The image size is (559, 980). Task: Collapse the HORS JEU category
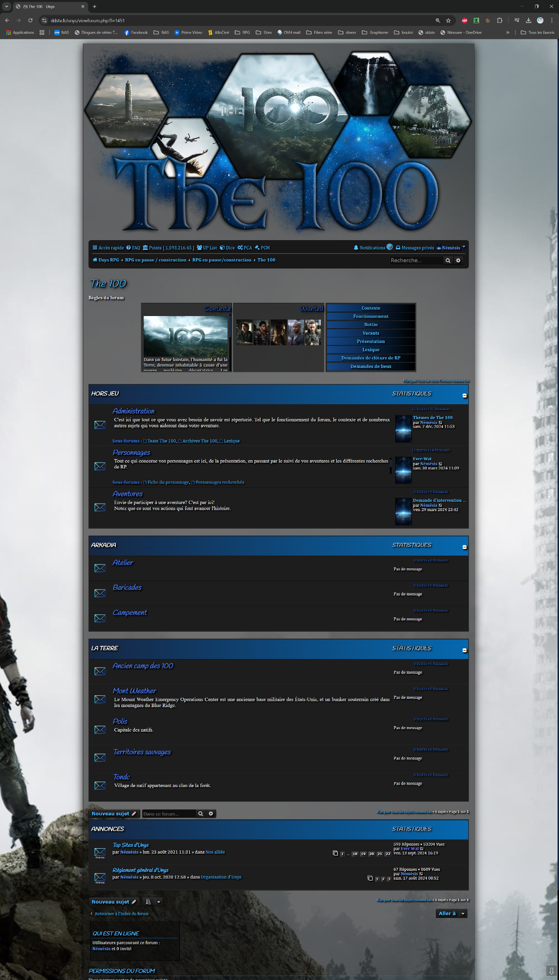(464, 396)
